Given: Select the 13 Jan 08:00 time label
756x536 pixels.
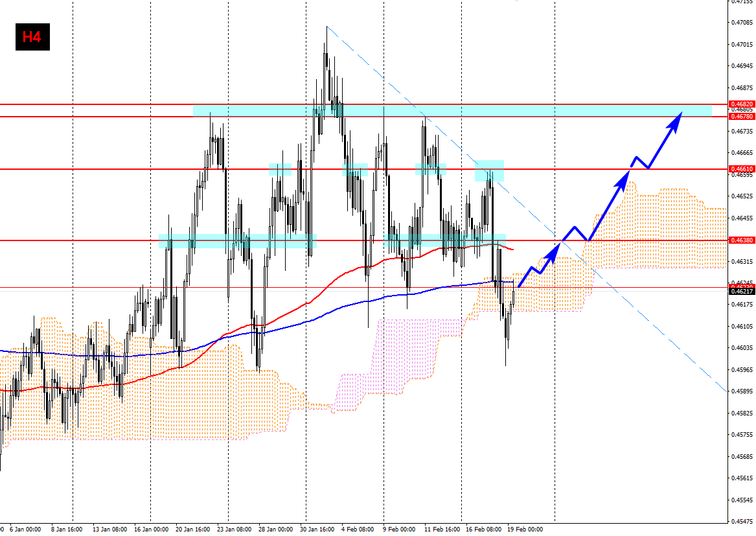Looking at the screenshot, I should click(x=109, y=530).
